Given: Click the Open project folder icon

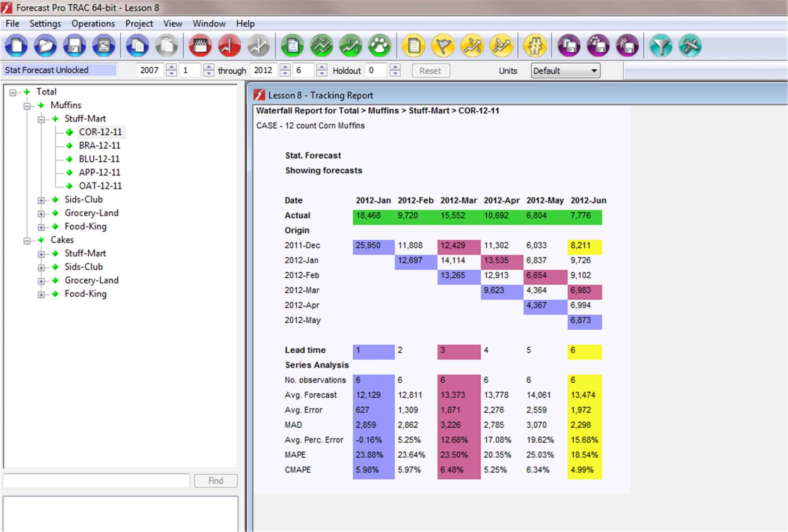Looking at the screenshot, I should [45, 46].
